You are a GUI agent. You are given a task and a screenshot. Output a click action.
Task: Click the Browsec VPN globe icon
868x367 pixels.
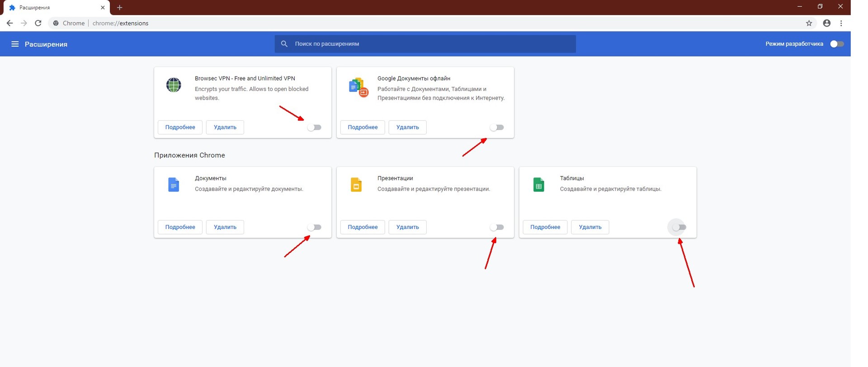[x=174, y=85]
